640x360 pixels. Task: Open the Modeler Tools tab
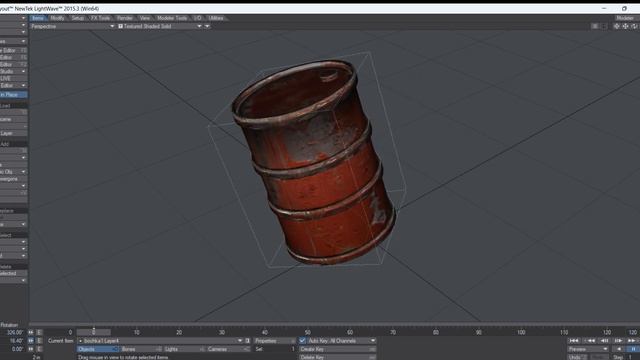coord(172,18)
